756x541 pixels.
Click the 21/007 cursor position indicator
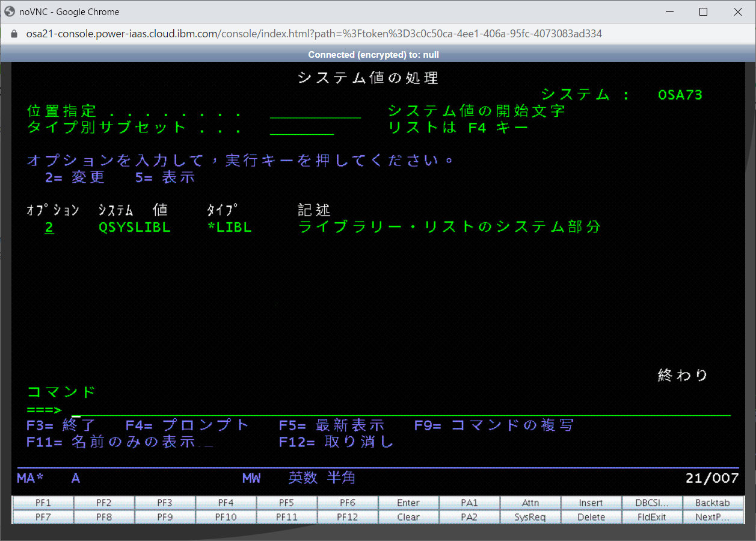712,478
